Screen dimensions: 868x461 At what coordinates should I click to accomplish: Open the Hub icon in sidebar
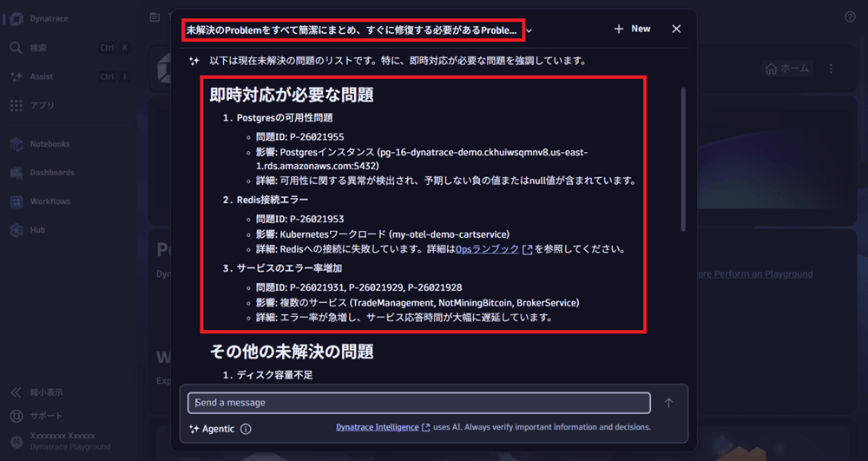(16, 230)
